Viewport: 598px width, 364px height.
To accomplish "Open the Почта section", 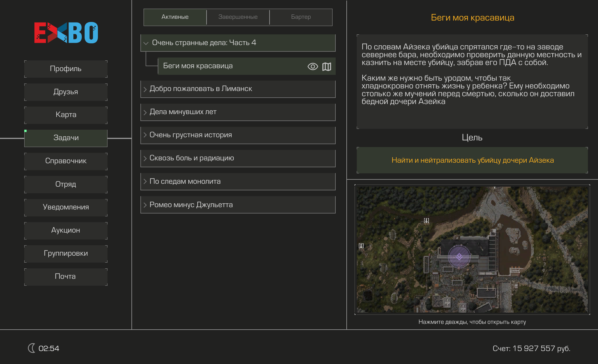I will click(x=66, y=276).
